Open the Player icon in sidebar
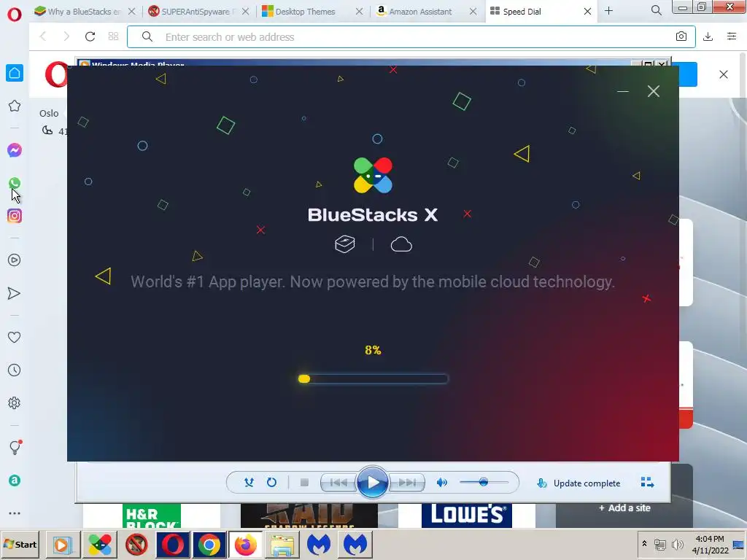This screenshot has height=560, width=747. pos(15,260)
